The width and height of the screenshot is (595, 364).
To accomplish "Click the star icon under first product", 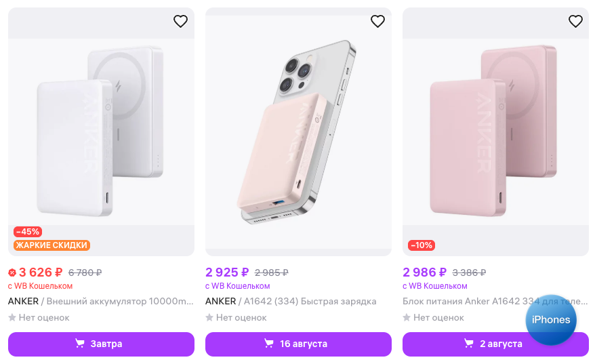I will (x=12, y=317).
